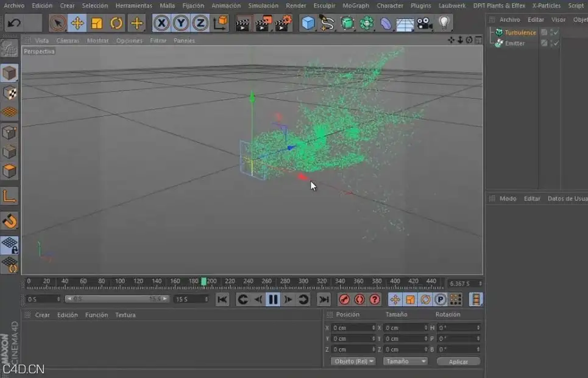This screenshot has width=588, height=378.
Task: Toggle Autokeying button
Action: 360,299
